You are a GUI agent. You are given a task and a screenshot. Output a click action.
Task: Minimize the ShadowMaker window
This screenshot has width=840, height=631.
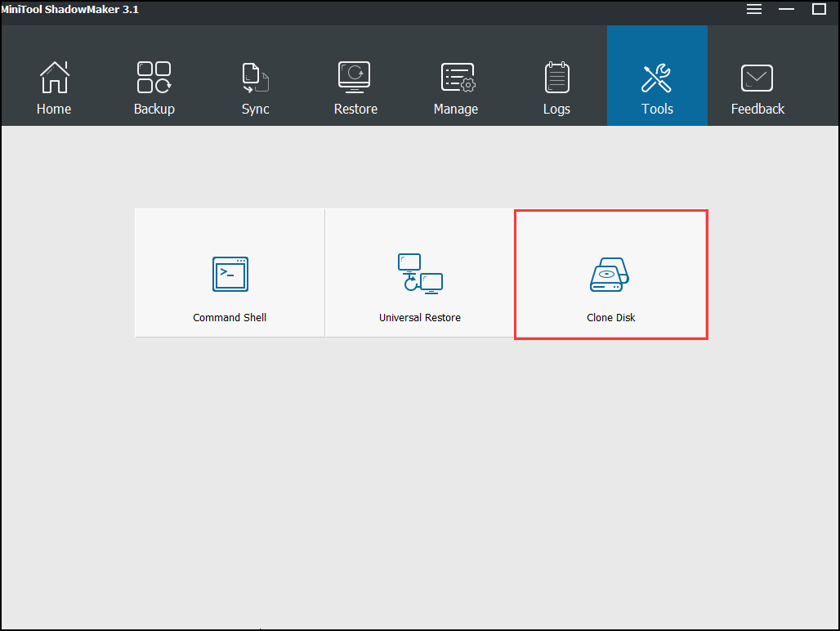(786, 9)
